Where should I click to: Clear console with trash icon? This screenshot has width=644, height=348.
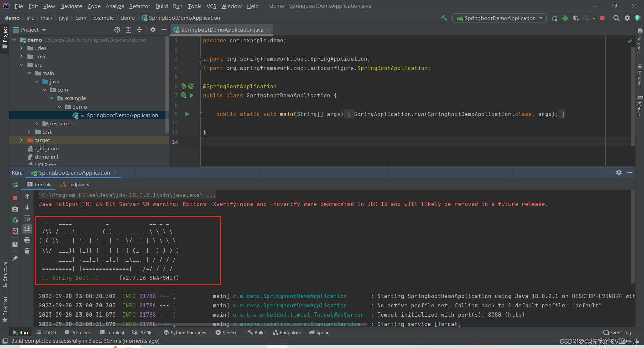pos(27,251)
